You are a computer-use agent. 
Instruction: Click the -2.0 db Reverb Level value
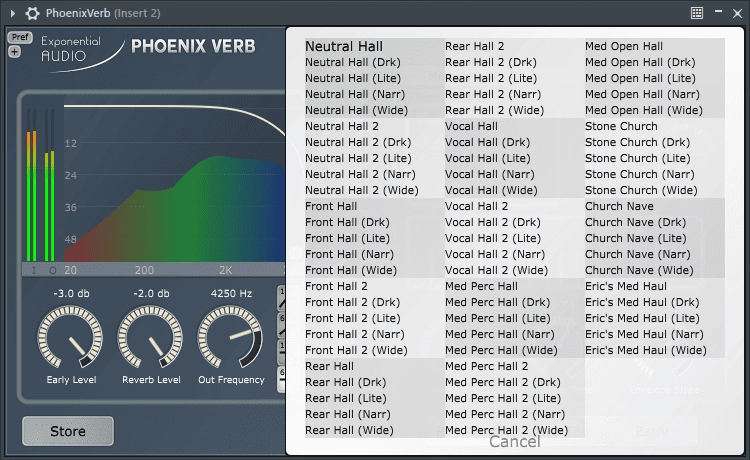(x=151, y=294)
